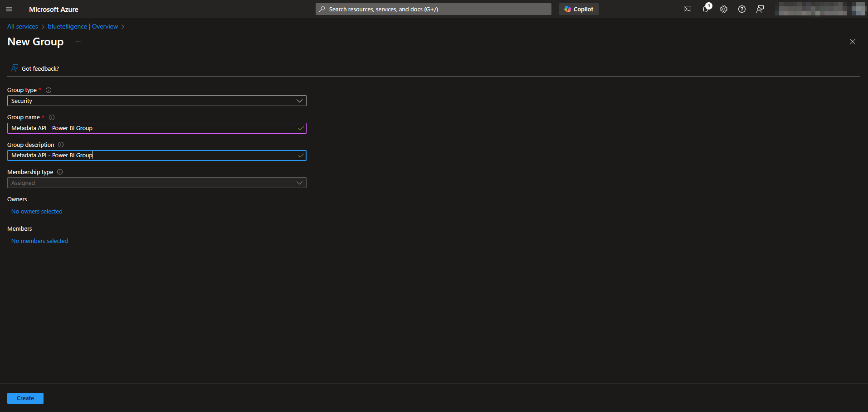This screenshot has height=412, width=868.
Task: Click the Group type info icon
Action: coord(49,90)
